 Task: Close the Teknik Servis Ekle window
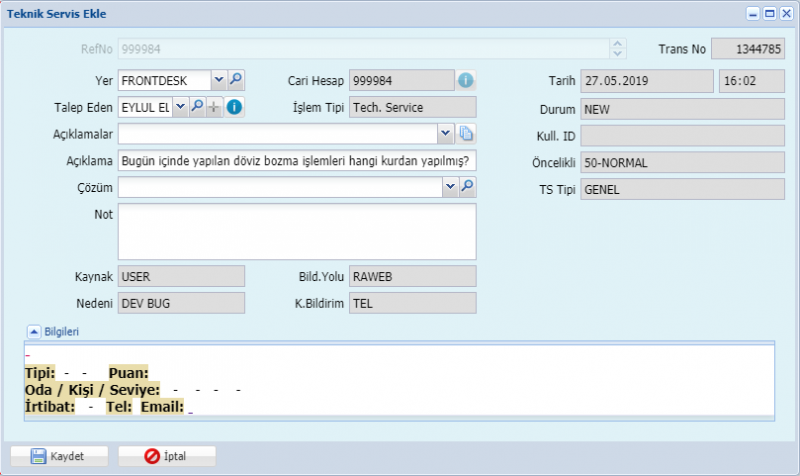click(x=786, y=13)
